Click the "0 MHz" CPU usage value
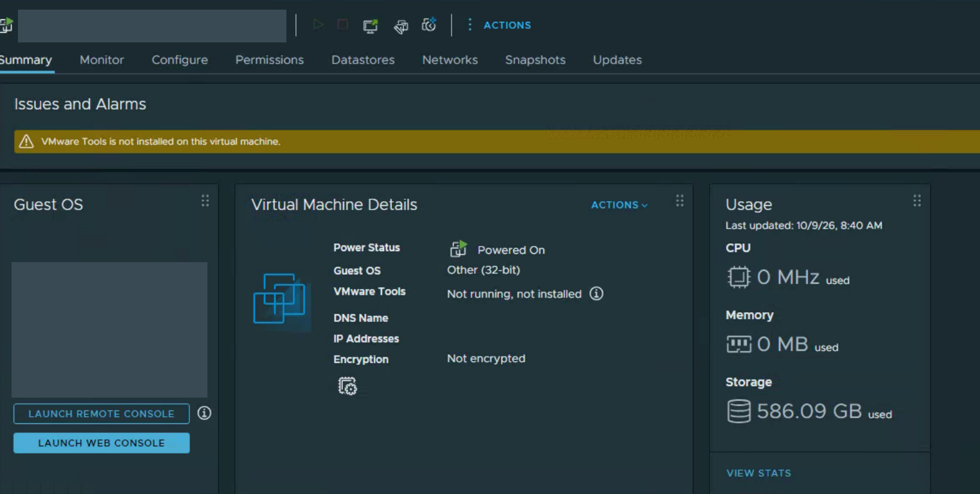Screen dimensions: 980x494 click(x=789, y=278)
